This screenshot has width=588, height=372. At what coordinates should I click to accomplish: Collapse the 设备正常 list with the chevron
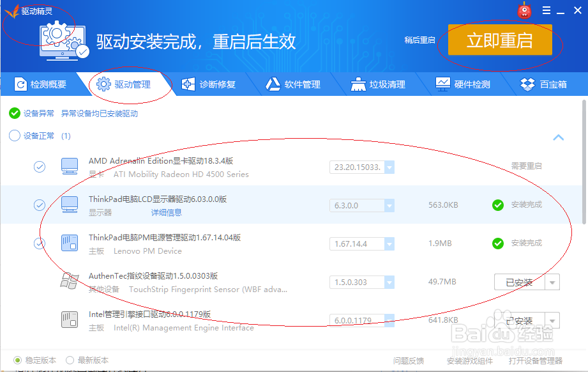(559, 137)
